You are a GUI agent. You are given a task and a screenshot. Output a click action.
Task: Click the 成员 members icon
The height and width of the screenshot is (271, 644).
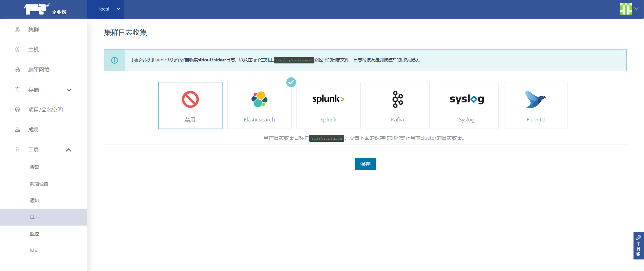point(18,130)
